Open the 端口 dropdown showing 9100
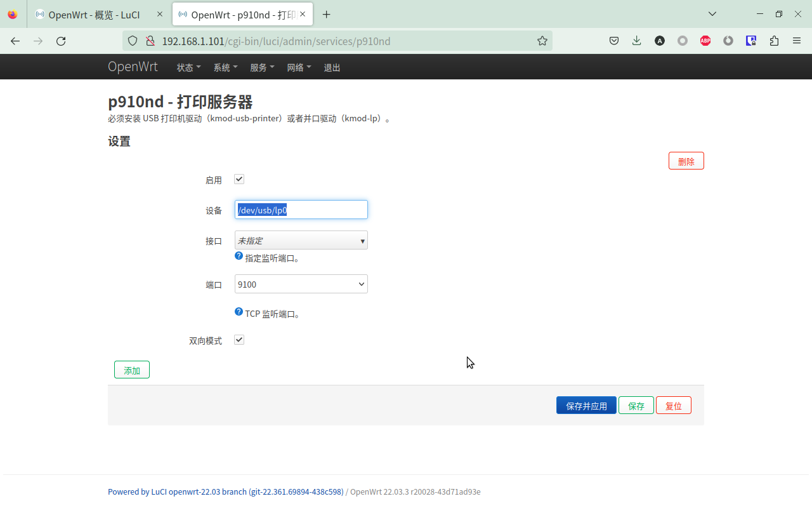 pos(301,284)
